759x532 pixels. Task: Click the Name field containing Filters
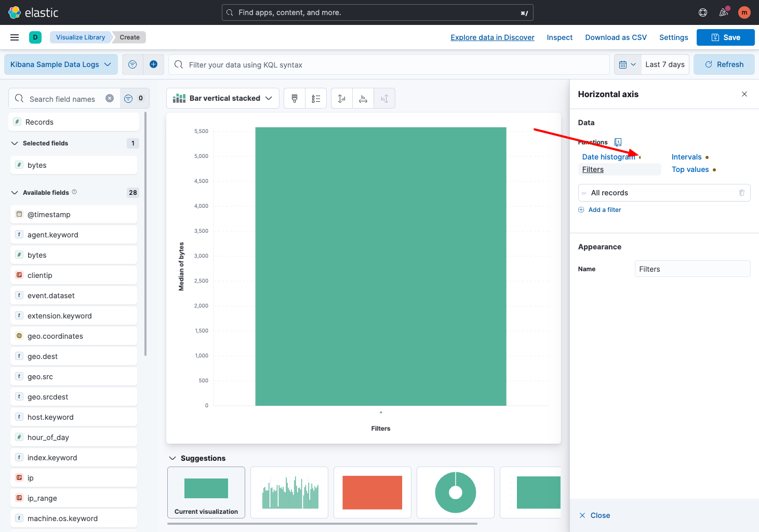click(693, 269)
